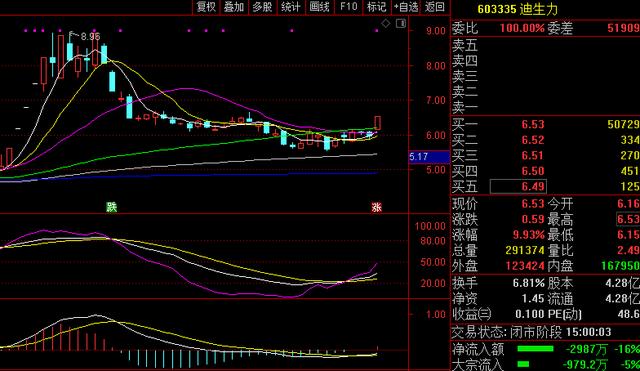This screenshot has width=640, height=371.
Task: Click stock title 603335 迪生力
Action: [518, 9]
